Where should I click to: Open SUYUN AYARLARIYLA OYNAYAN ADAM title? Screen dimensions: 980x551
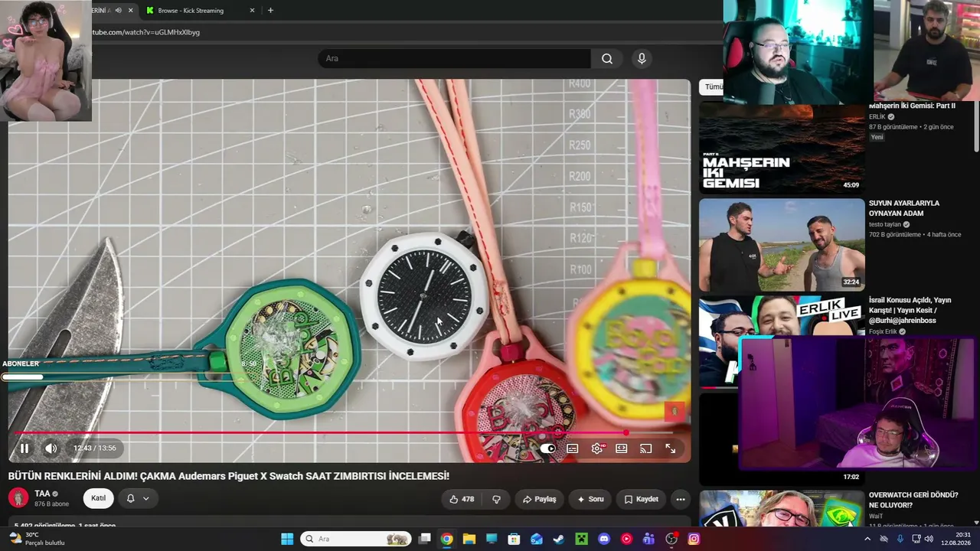click(x=904, y=208)
